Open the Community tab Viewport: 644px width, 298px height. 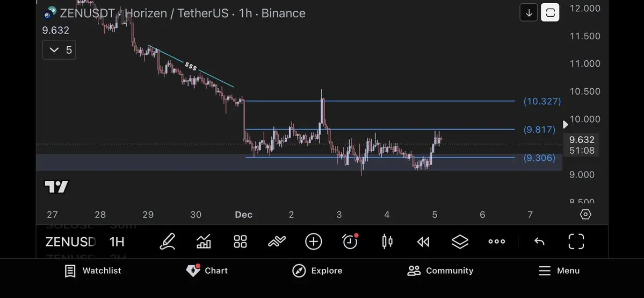tap(440, 271)
